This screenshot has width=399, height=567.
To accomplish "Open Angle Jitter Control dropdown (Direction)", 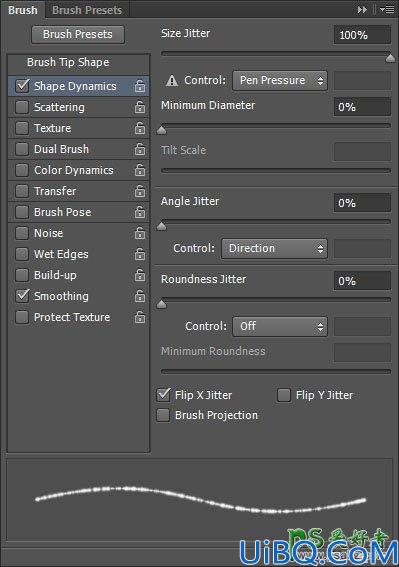I will pyautogui.click(x=274, y=248).
